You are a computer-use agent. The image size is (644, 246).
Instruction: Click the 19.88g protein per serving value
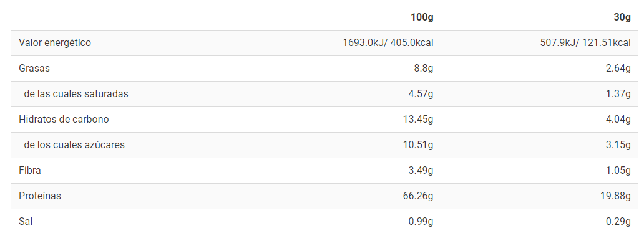pyautogui.click(x=616, y=196)
